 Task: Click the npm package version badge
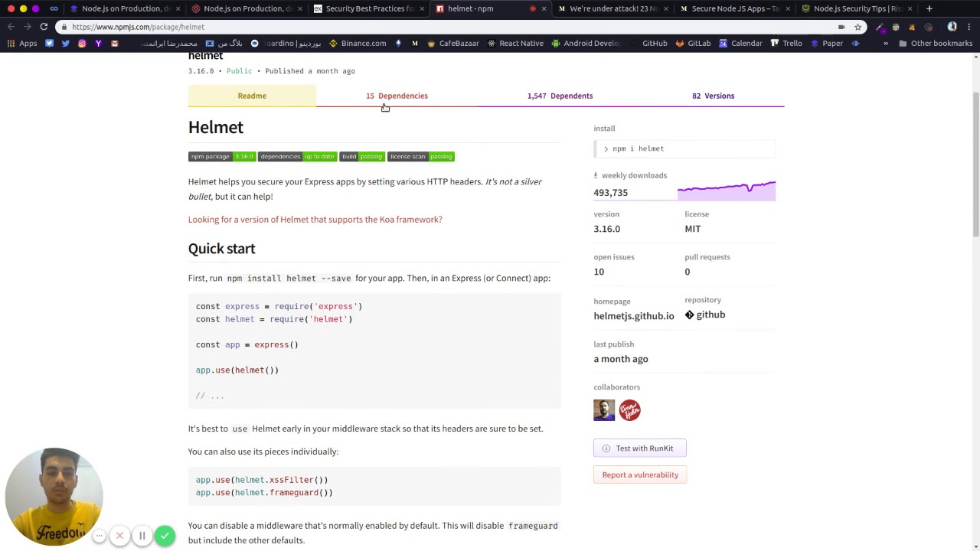221,157
